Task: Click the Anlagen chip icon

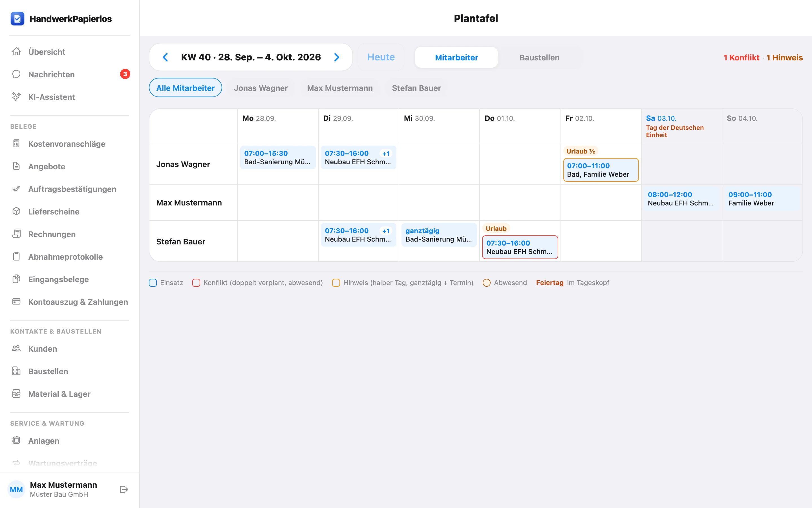Action: pos(16,441)
